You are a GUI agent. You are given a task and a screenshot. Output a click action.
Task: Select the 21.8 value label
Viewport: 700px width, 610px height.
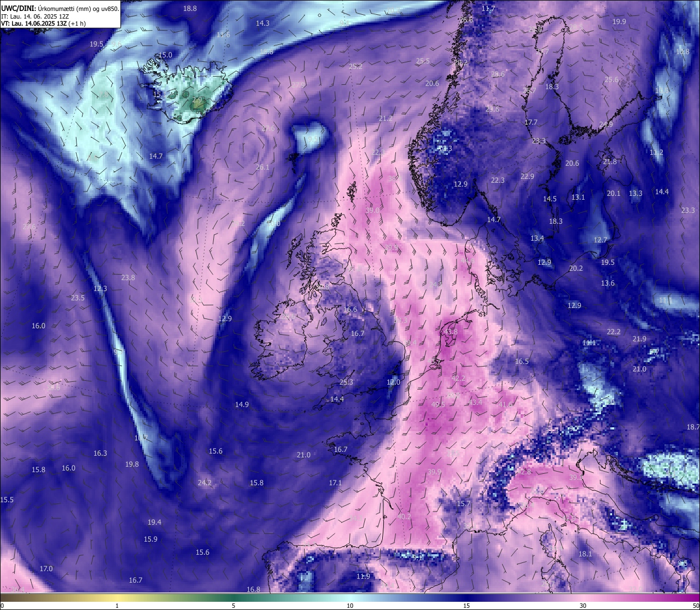coord(610,162)
